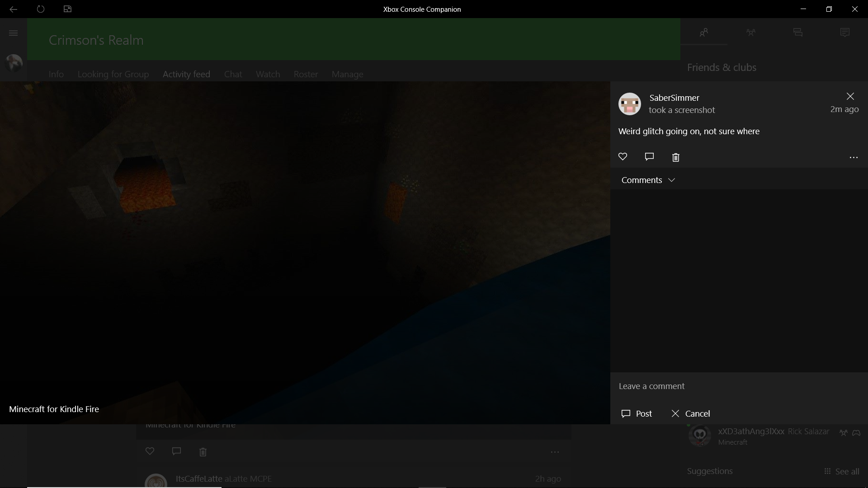The height and width of the screenshot is (488, 868).
Task: Open the Messages icon in right sidebar
Action: pyautogui.click(x=797, y=33)
